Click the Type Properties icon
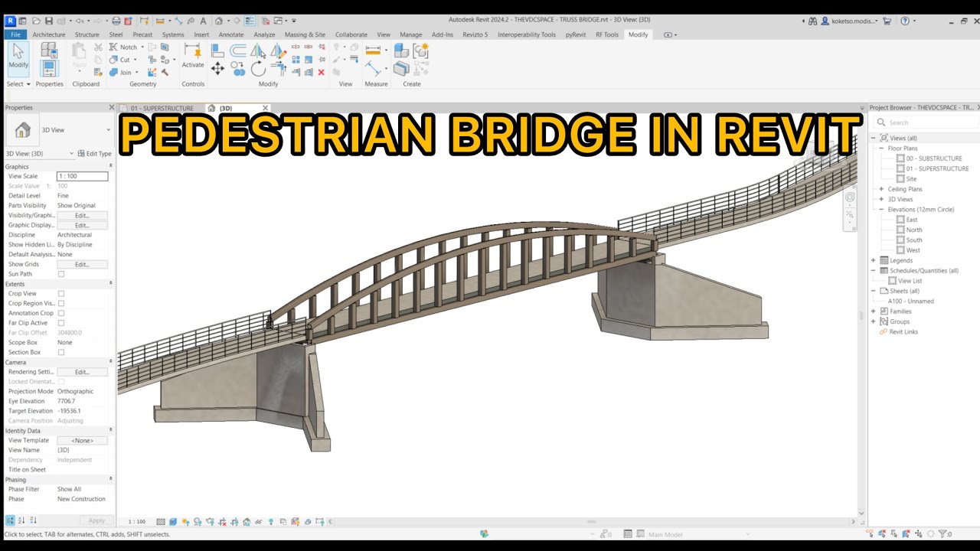The width and height of the screenshot is (980, 551). click(x=49, y=51)
